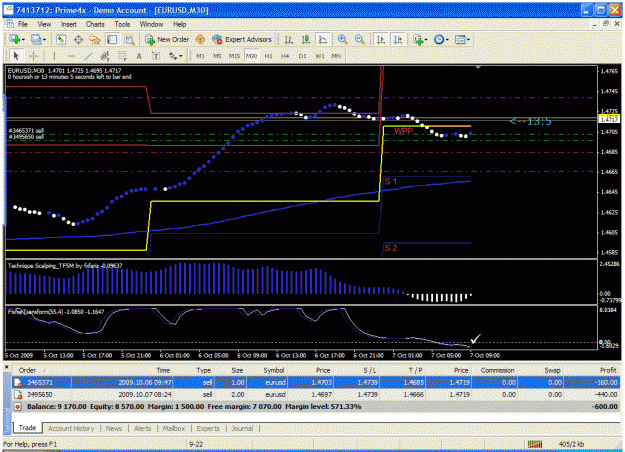Screen dimensions: 625x452
Task: Click the Expert Advisors button
Action: (x=242, y=39)
